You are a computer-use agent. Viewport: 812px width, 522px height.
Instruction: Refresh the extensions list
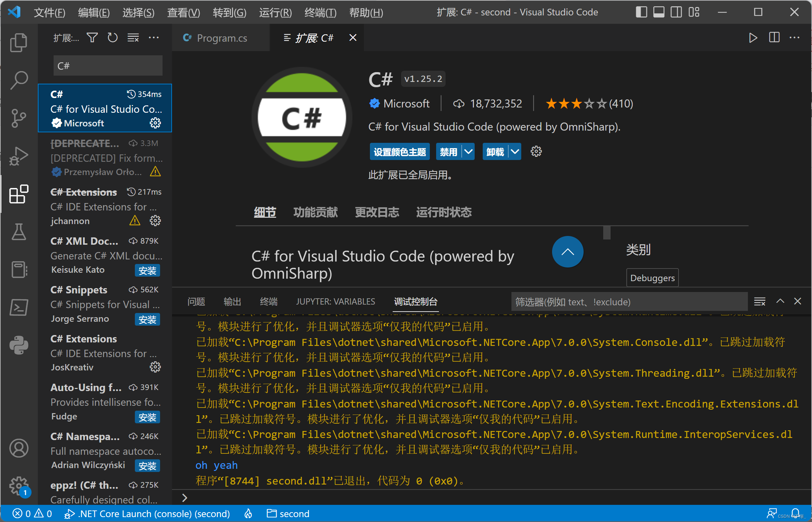[x=112, y=37]
